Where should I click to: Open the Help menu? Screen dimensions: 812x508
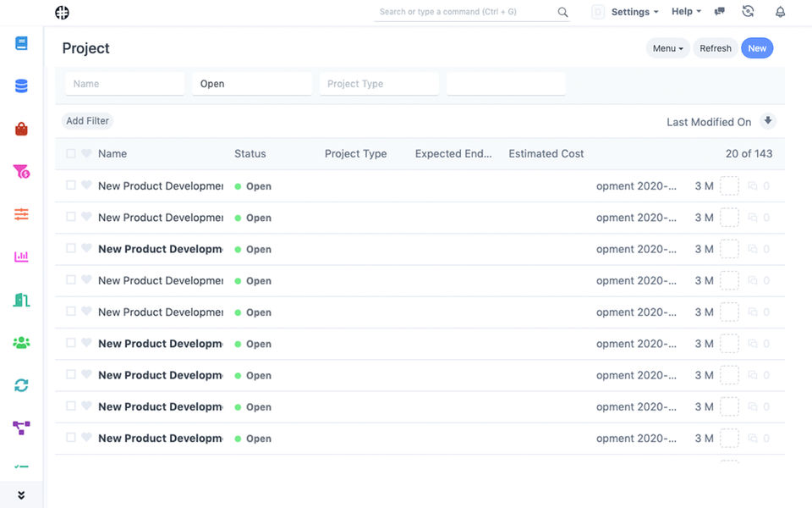pyautogui.click(x=687, y=12)
